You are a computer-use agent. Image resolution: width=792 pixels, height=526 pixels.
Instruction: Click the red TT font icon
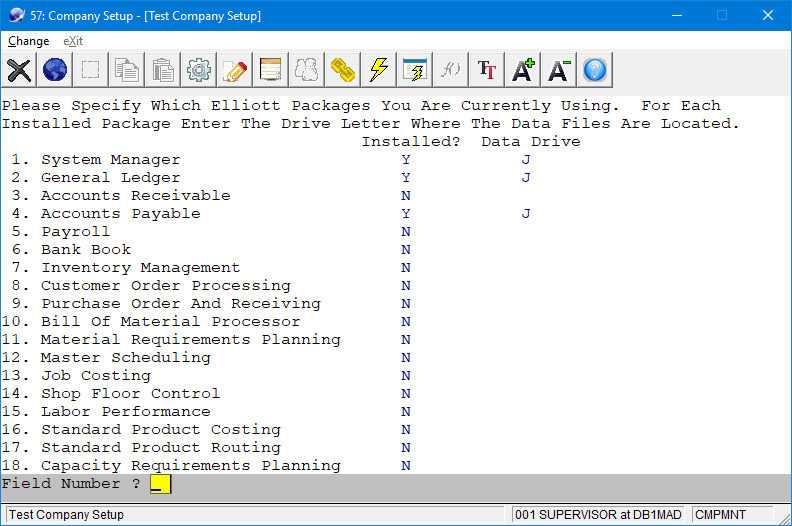487,70
